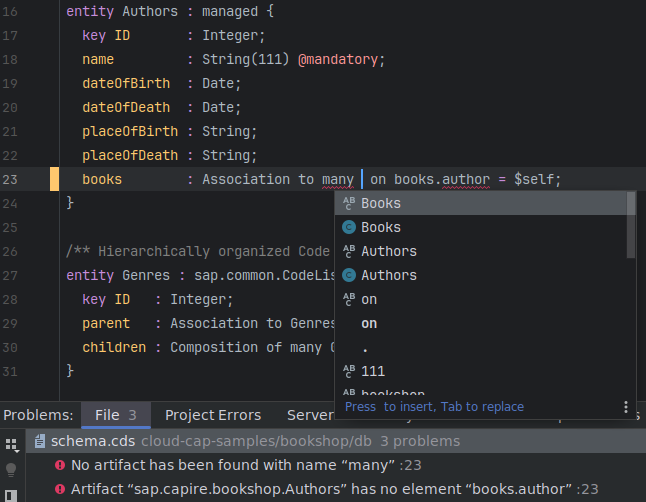This screenshot has width=646, height=502.
Task: Open the Server tab in Problems panel
Action: [310, 415]
